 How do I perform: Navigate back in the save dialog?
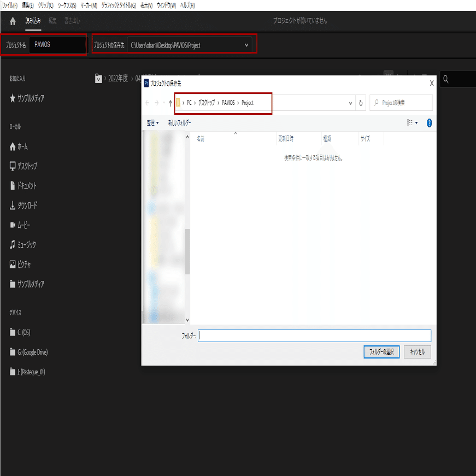[148, 103]
